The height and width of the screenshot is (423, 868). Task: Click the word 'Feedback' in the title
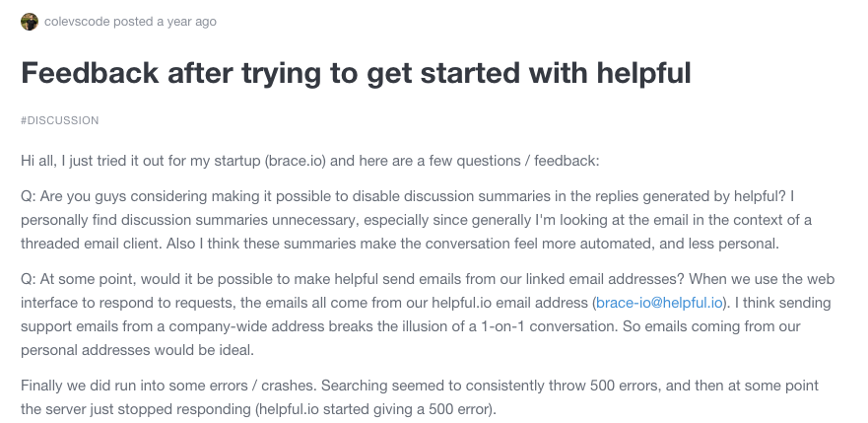[90, 73]
